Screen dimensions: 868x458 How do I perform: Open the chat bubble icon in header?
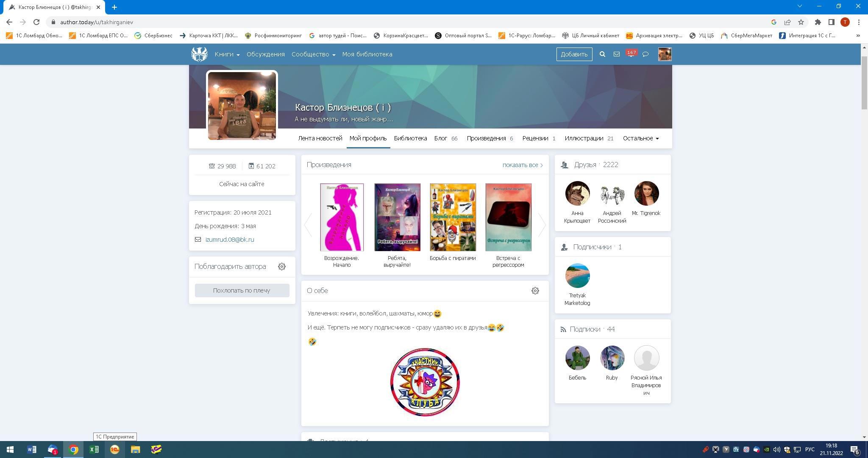(645, 54)
